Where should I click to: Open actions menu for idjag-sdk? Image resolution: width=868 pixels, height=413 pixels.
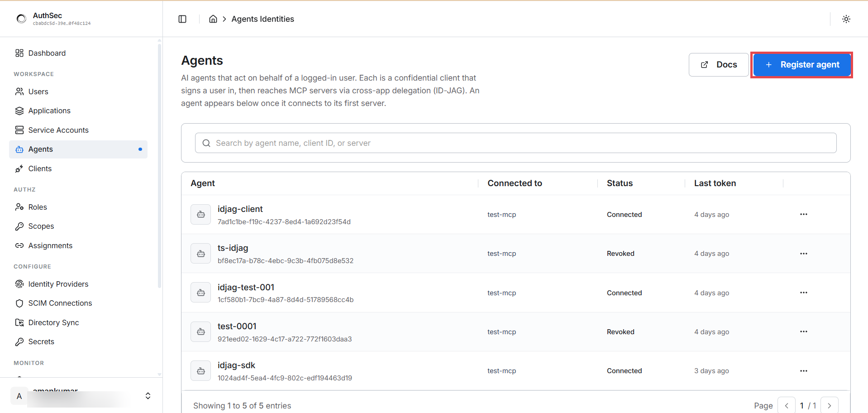tap(803, 371)
